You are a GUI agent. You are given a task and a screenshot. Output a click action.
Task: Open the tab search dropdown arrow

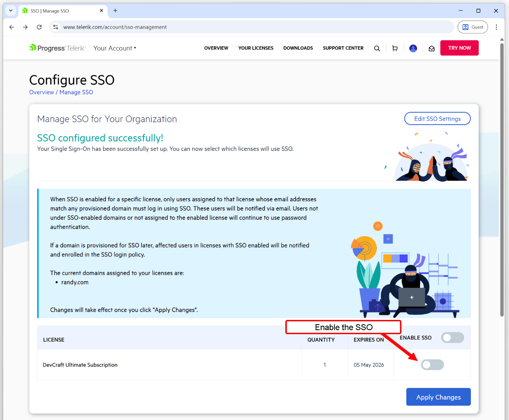[x=11, y=11]
